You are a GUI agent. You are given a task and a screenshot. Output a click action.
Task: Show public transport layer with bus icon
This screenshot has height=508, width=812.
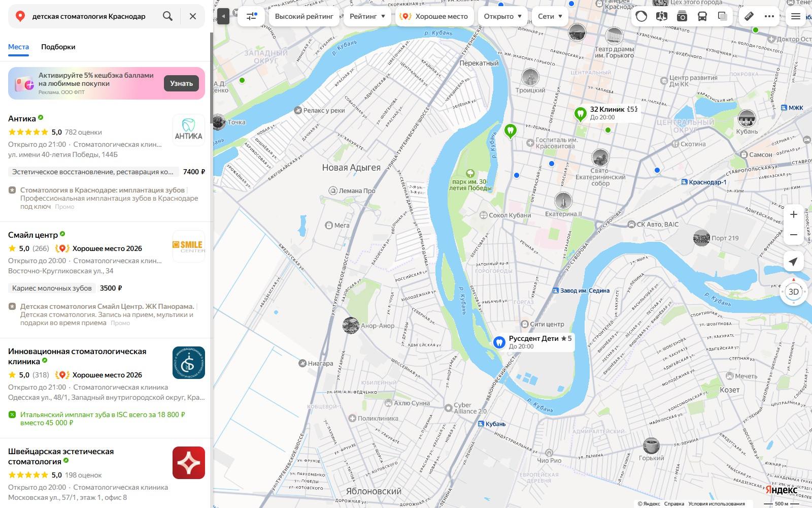(x=702, y=16)
